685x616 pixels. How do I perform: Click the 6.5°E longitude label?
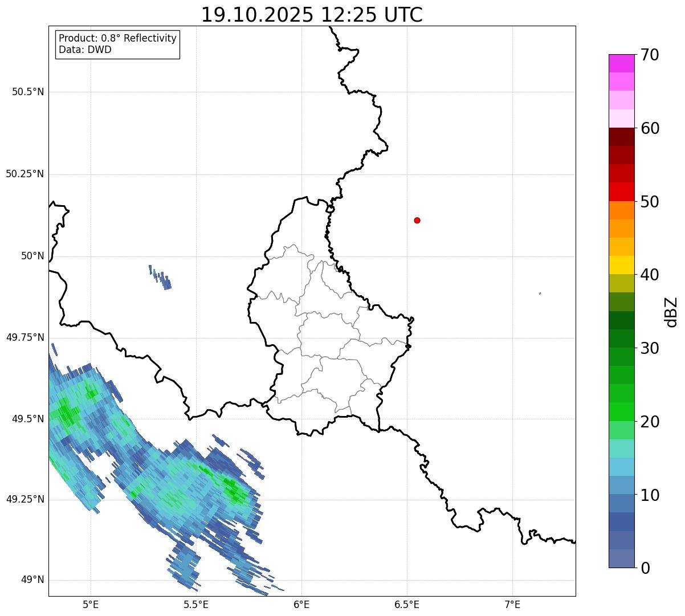pos(407,605)
